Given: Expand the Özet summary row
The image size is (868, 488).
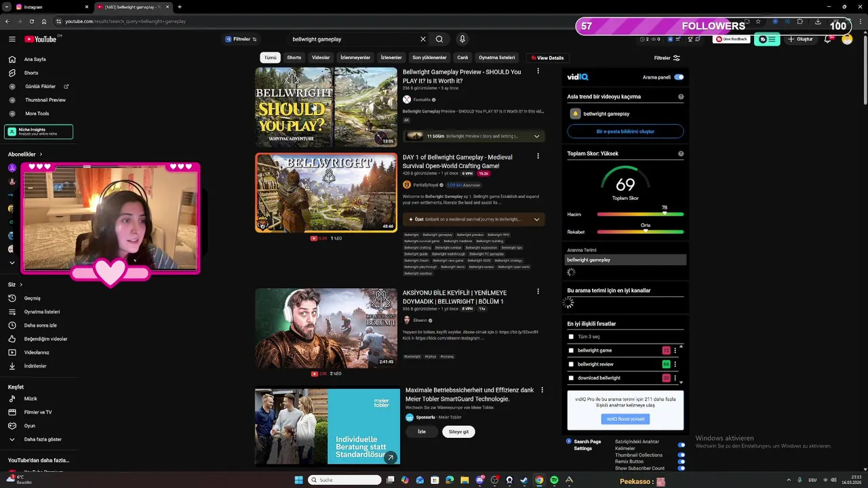Looking at the screenshot, I should coord(474,220).
